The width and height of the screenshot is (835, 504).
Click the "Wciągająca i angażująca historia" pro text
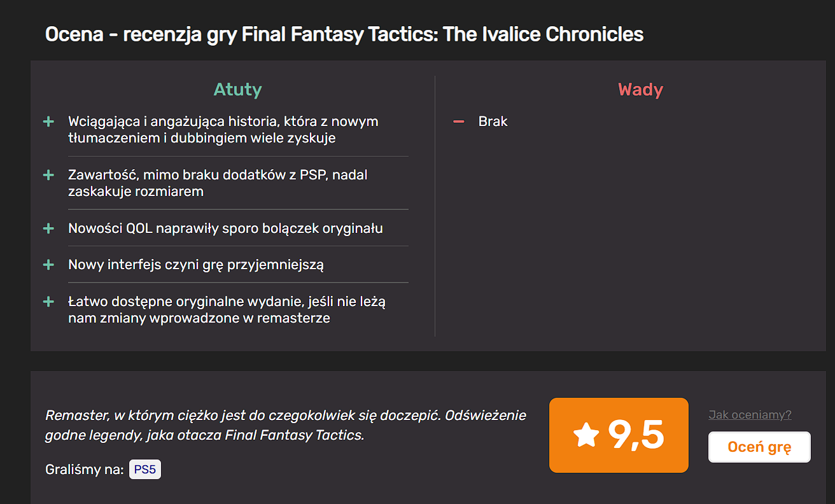223,130
